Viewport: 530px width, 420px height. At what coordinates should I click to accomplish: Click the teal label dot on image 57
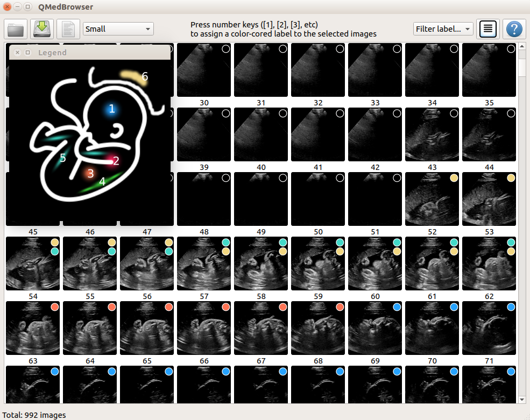click(x=226, y=243)
